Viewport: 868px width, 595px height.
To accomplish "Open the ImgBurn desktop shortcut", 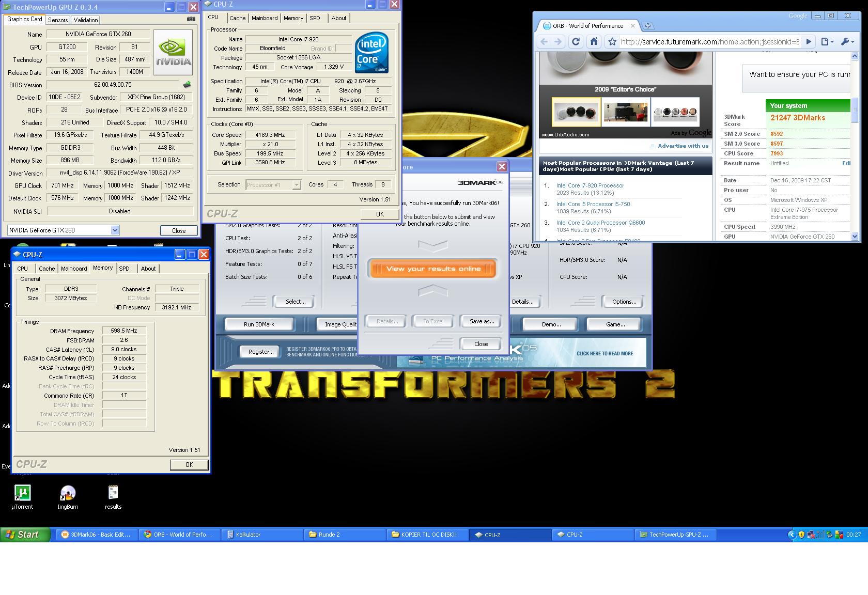I will (68, 497).
